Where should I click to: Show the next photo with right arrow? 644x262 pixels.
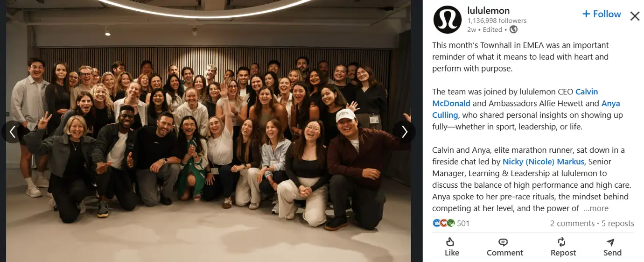tap(404, 132)
